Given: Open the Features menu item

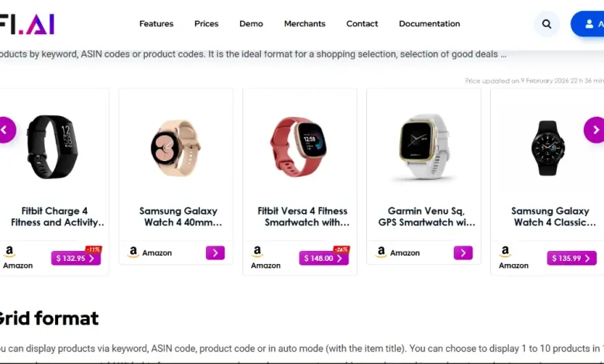Looking at the screenshot, I should tap(156, 24).
